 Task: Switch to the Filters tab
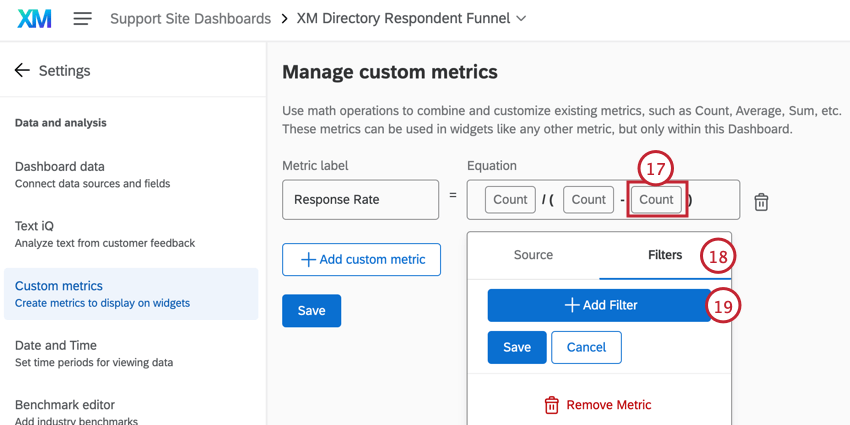click(x=664, y=255)
